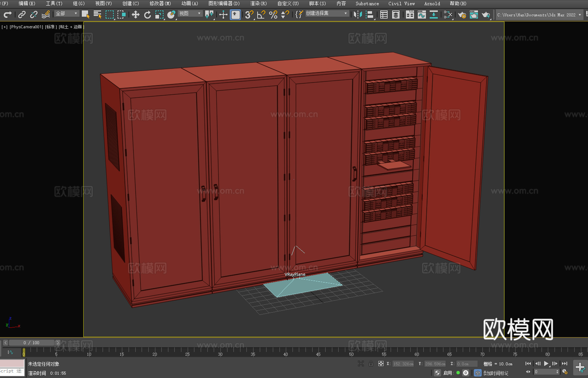
Task: Click the Play animation button
Action: coord(546,364)
